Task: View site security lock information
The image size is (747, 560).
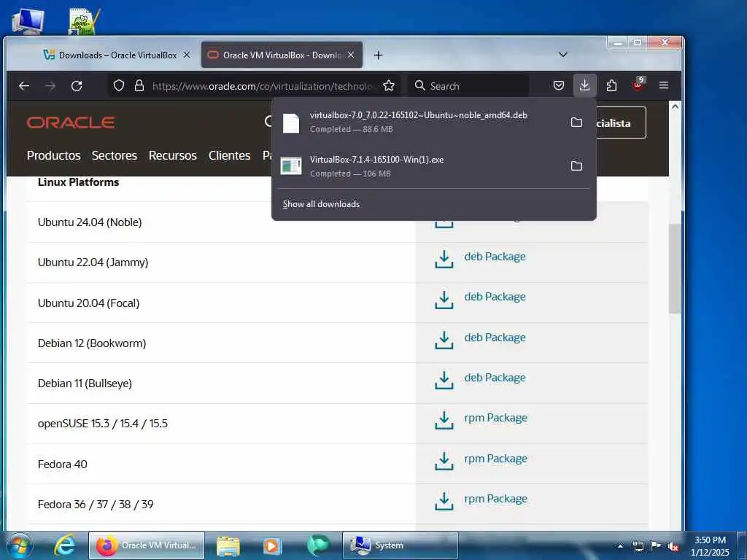Action: click(x=139, y=86)
